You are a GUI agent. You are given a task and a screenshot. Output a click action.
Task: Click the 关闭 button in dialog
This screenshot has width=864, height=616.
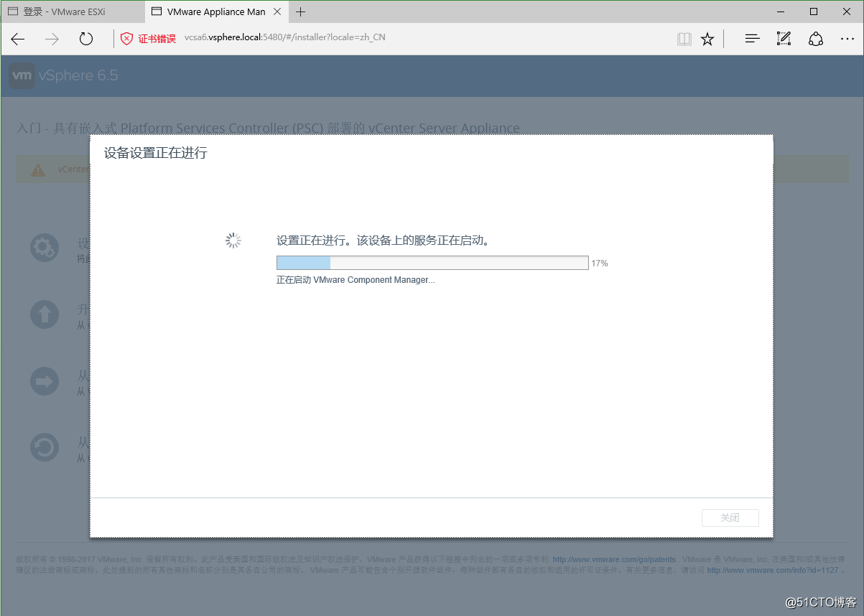(730, 518)
